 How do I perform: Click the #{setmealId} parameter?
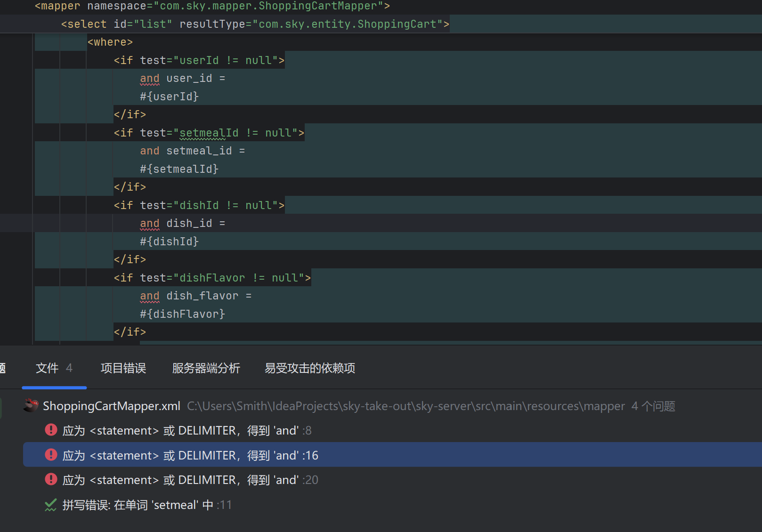tap(179, 169)
